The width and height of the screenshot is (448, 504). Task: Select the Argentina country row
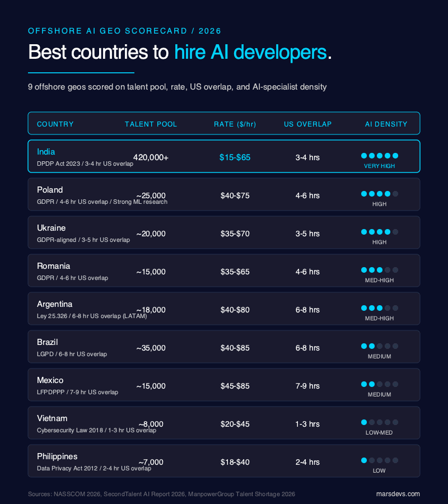click(224, 309)
